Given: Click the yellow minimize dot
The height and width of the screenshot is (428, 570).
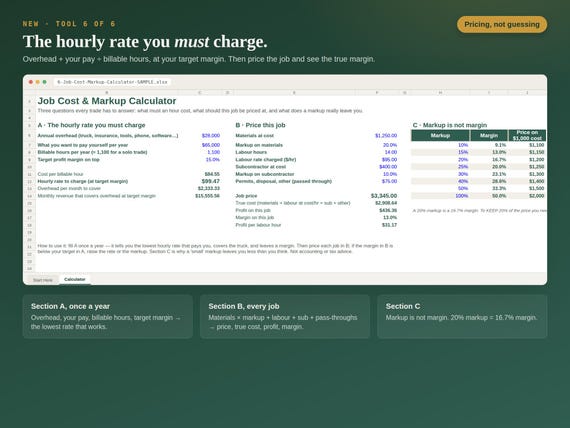Looking at the screenshot, I should [37, 82].
